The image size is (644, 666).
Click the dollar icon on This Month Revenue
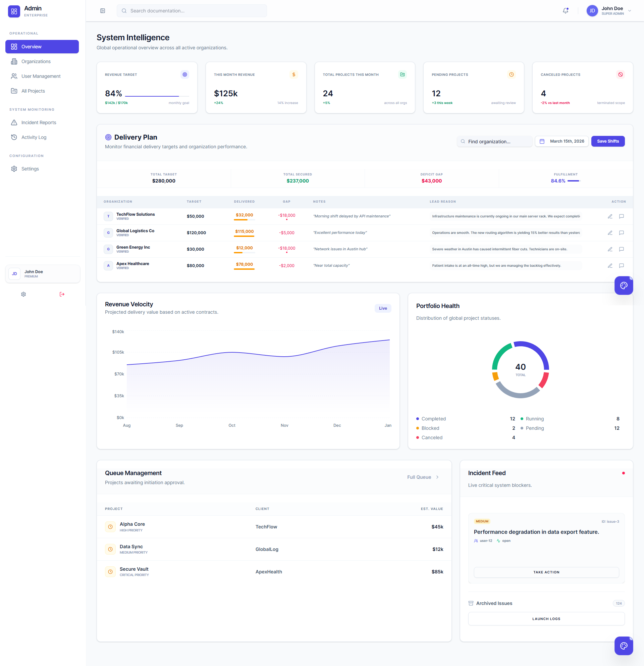[294, 74]
